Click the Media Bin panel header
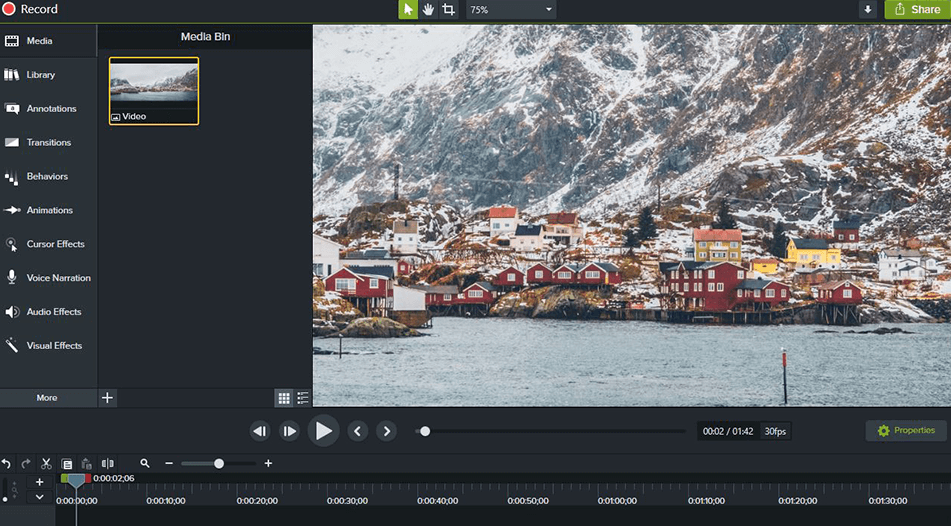951x526 pixels. (x=205, y=36)
